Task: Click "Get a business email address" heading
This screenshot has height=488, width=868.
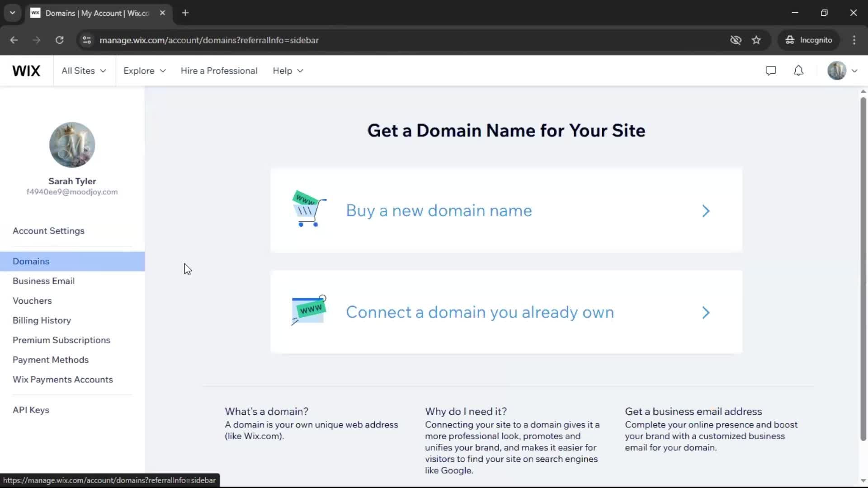Action: pyautogui.click(x=693, y=412)
